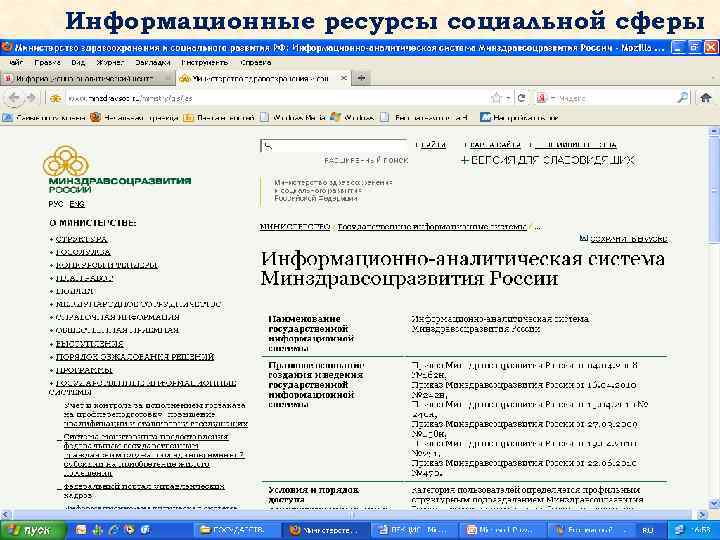This screenshot has width=720, height=540.
Task: Open the Windows bookmark with the flag icon
Action: (352, 118)
